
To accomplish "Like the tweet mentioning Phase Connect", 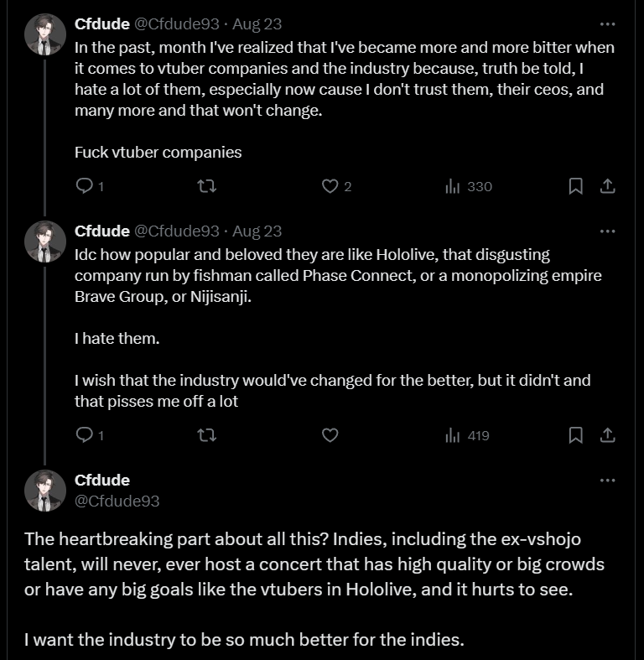I will (330, 435).
